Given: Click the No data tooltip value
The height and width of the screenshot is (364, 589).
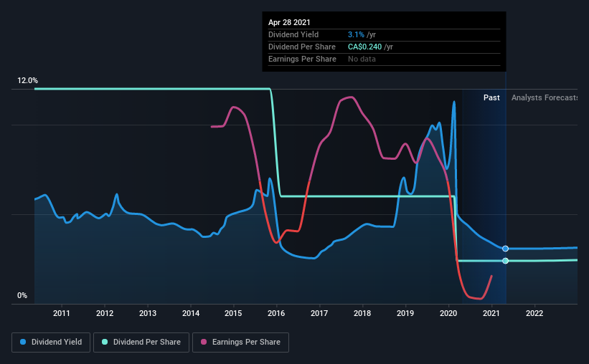Looking at the screenshot, I should [362, 59].
